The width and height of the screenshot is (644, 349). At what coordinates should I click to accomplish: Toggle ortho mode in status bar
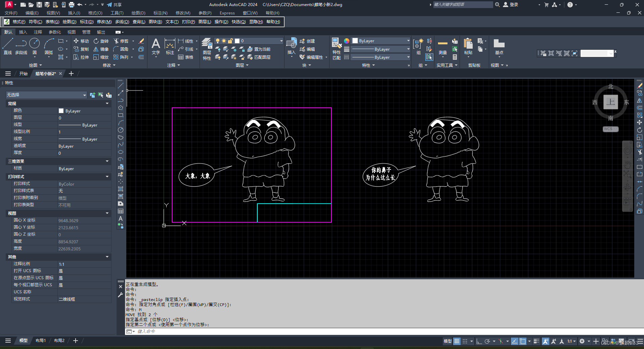[x=479, y=341]
